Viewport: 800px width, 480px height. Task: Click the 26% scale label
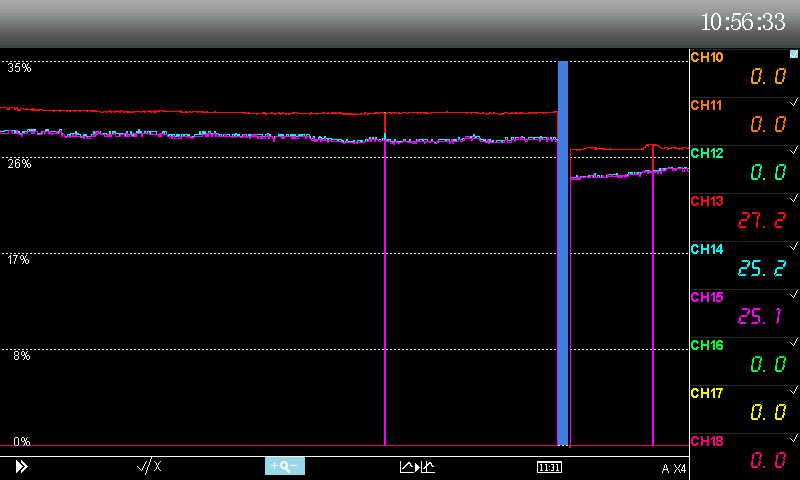pyautogui.click(x=19, y=164)
